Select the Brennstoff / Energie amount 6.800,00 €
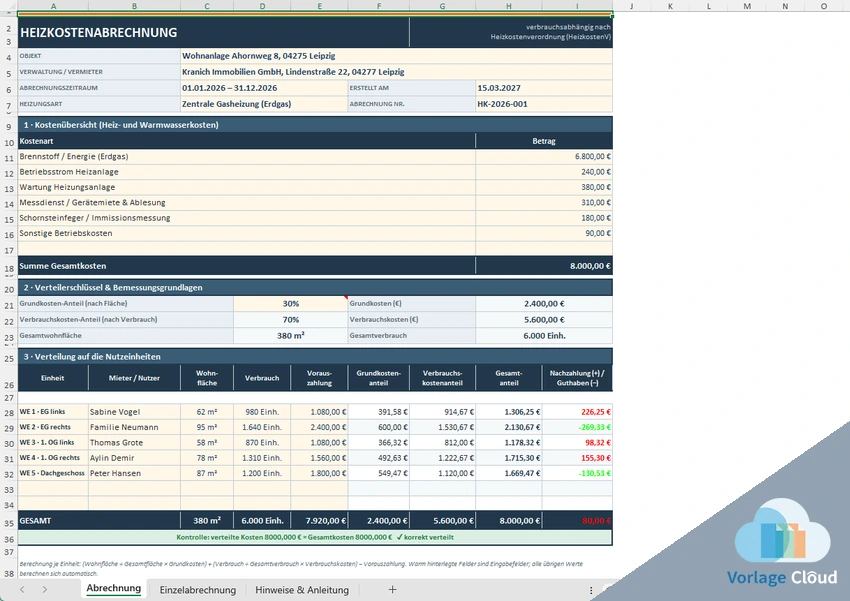Image resolution: width=850 pixels, height=601 pixels. click(x=544, y=157)
